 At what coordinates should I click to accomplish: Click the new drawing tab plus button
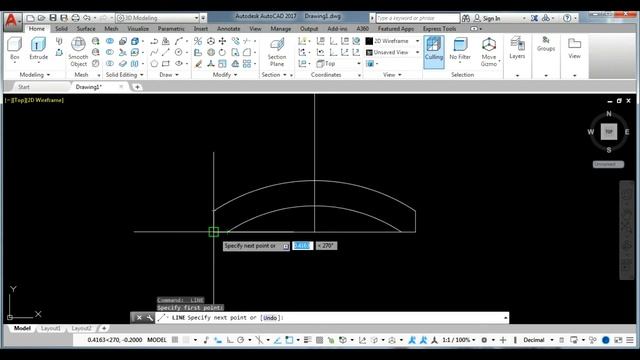(137, 87)
